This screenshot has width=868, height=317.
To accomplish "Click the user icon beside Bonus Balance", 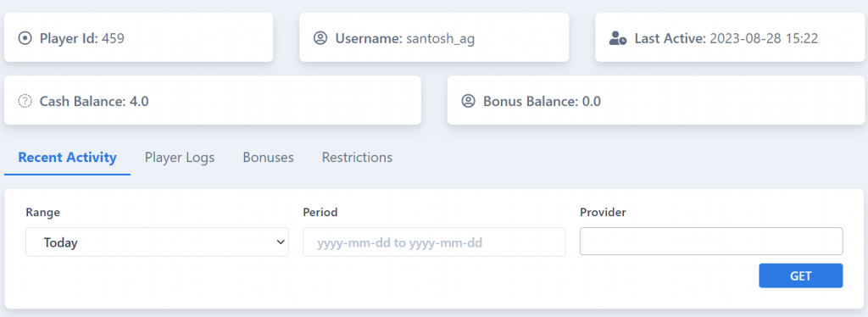I will [x=468, y=101].
